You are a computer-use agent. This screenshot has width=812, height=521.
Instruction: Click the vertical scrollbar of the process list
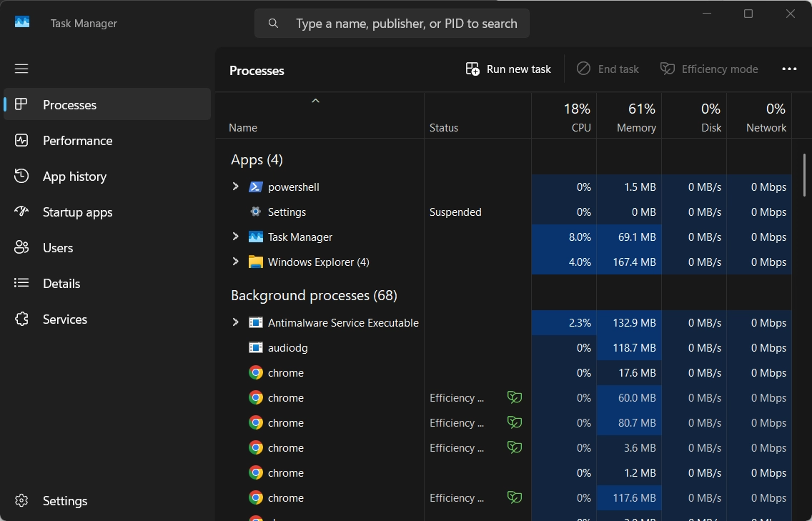click(804, 175)
